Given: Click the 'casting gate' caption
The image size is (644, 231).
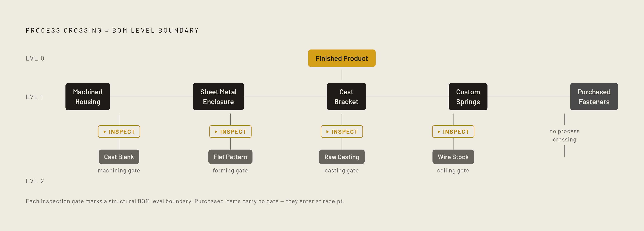Looking at the screenshot, I should click(342, 170).
